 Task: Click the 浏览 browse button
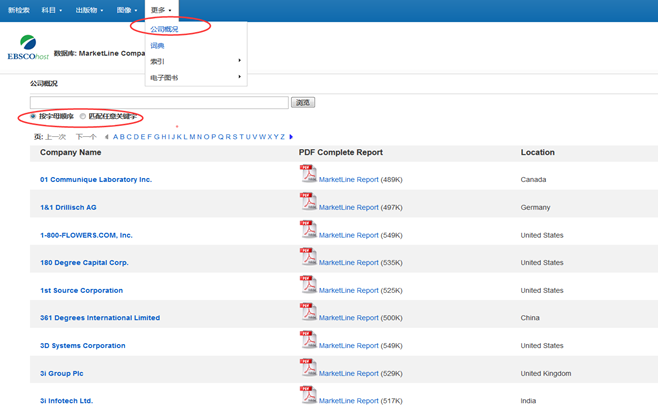click(x=303, y=102)
